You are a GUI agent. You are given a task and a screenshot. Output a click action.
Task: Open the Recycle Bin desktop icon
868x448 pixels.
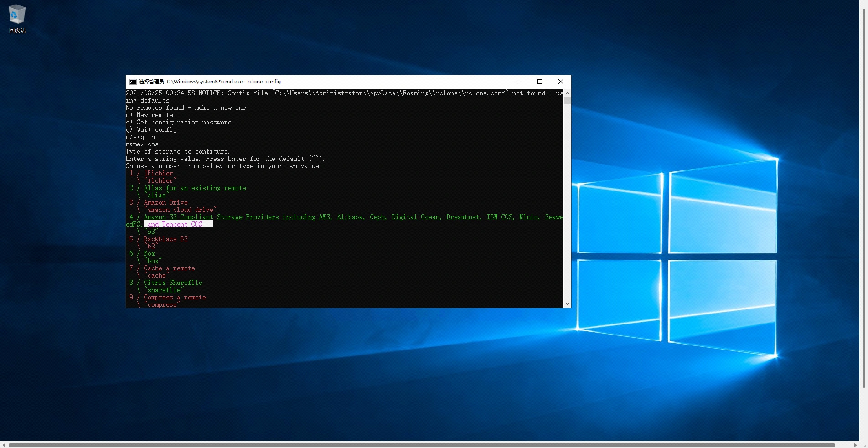17,19
